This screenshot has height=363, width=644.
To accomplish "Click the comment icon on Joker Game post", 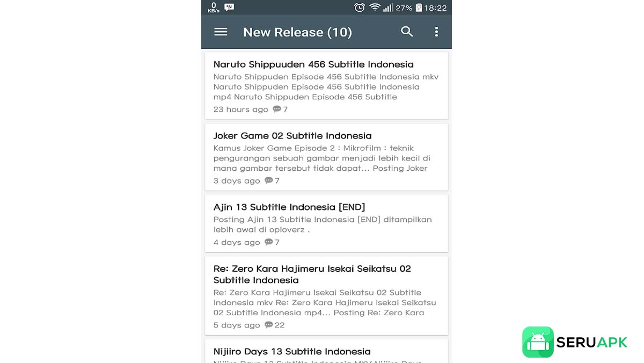I will tap(269, 180).
